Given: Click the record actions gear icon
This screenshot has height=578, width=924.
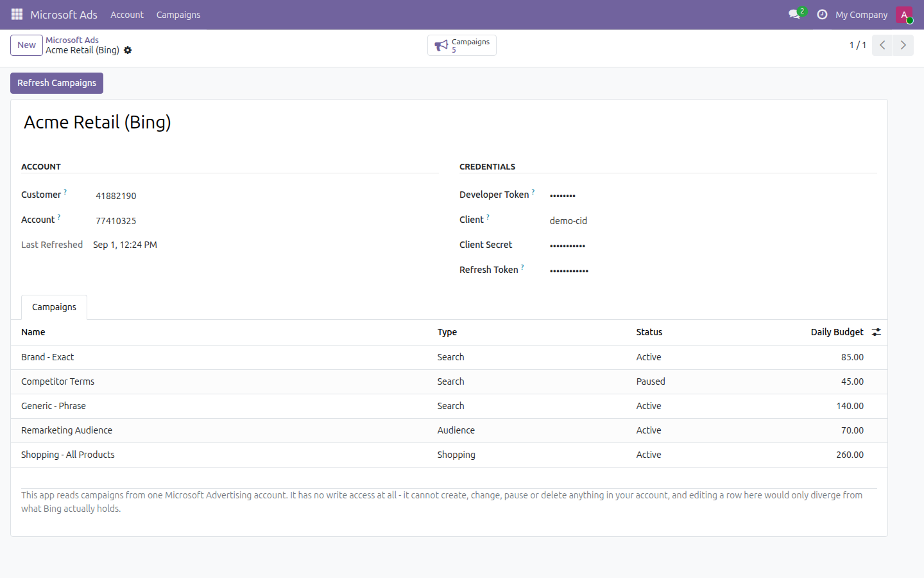Looking at the screenshot, I should click(128, 50).
